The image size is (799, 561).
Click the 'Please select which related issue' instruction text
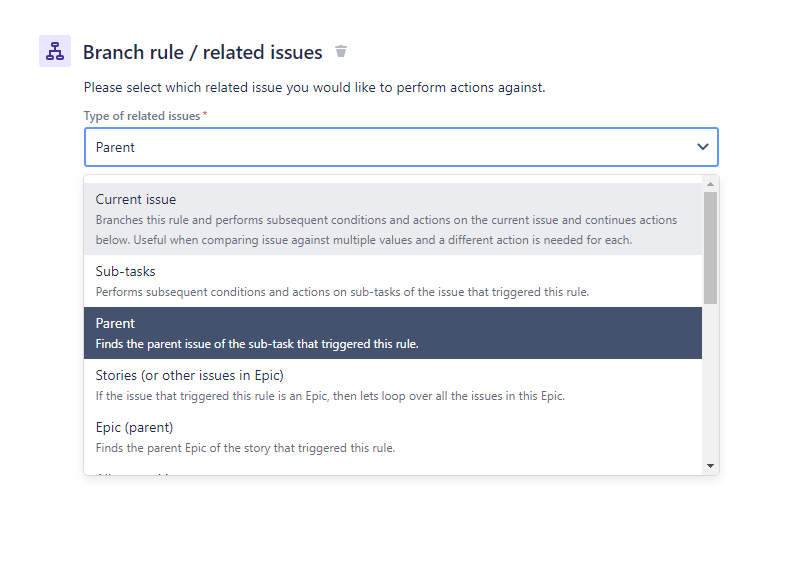point(314,87)
